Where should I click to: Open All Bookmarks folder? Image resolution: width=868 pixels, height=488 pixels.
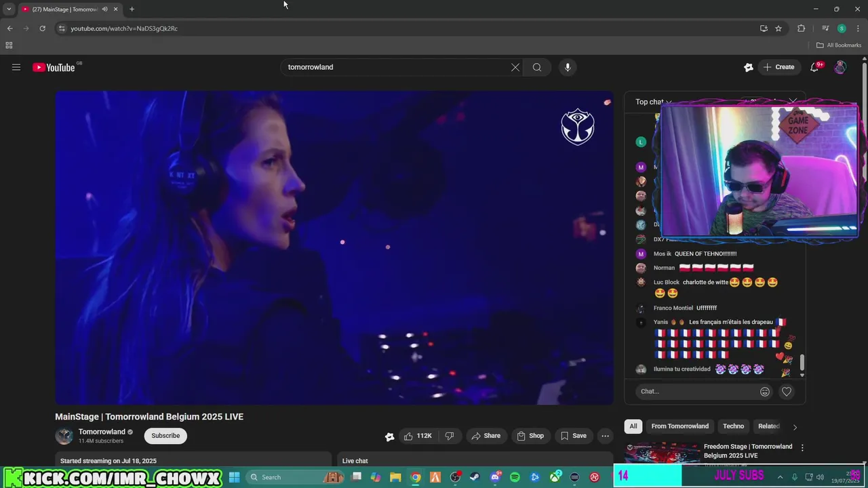839,45
